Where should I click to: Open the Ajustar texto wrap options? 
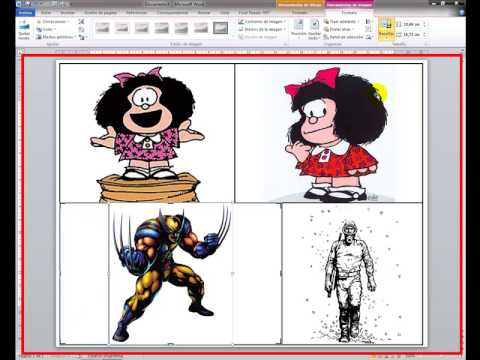click(314, 29)
